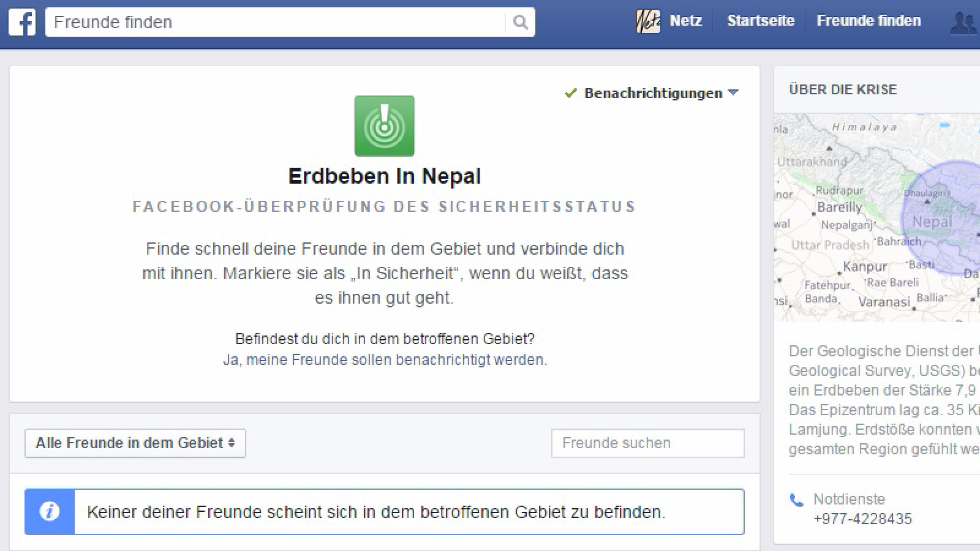Open the Netz profile picture
This screenshot has width=980, height=551.
[x=648, y=21]
